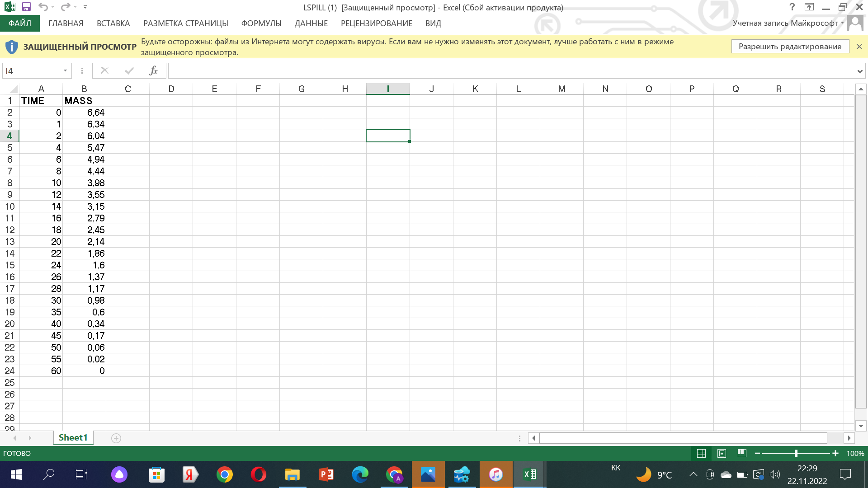Close the Protected View warning bar
This screenshot has width=868, height=488.
pyautogui.click(x=859, y=47)
